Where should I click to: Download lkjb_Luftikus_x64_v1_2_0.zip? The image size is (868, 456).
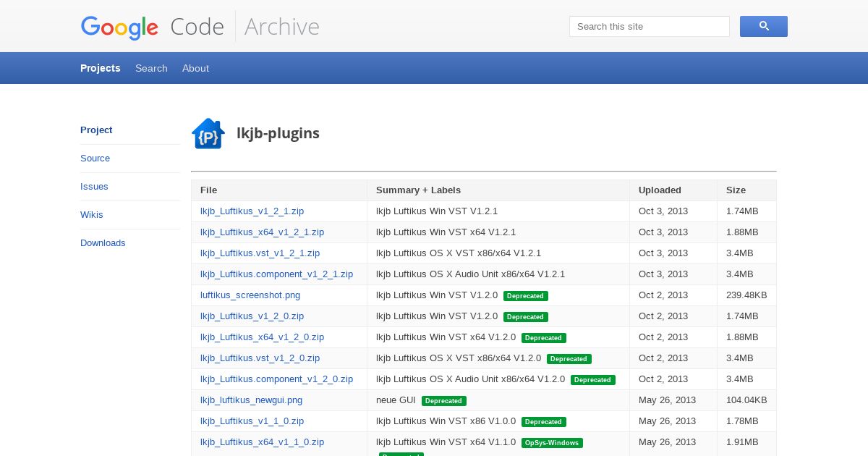point(262,337)
